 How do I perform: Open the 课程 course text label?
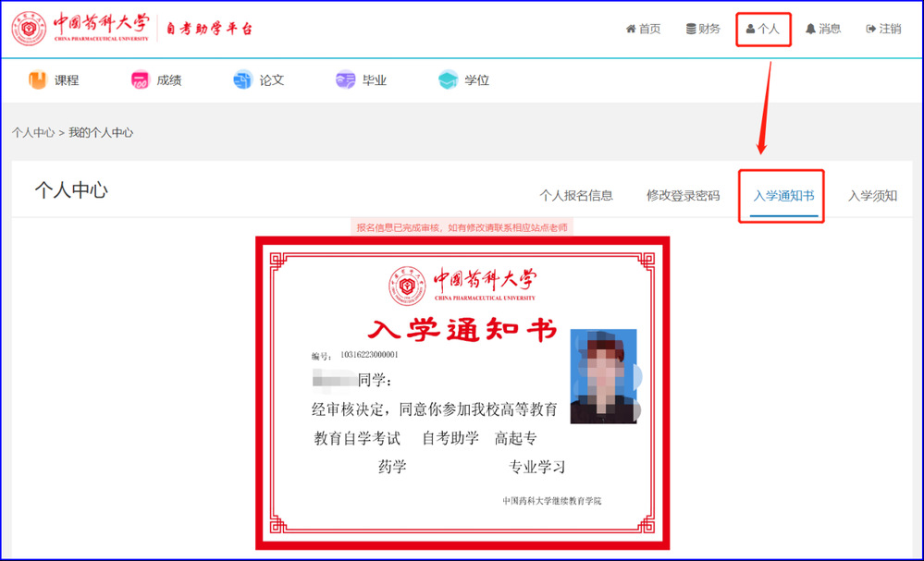point(67,80)
